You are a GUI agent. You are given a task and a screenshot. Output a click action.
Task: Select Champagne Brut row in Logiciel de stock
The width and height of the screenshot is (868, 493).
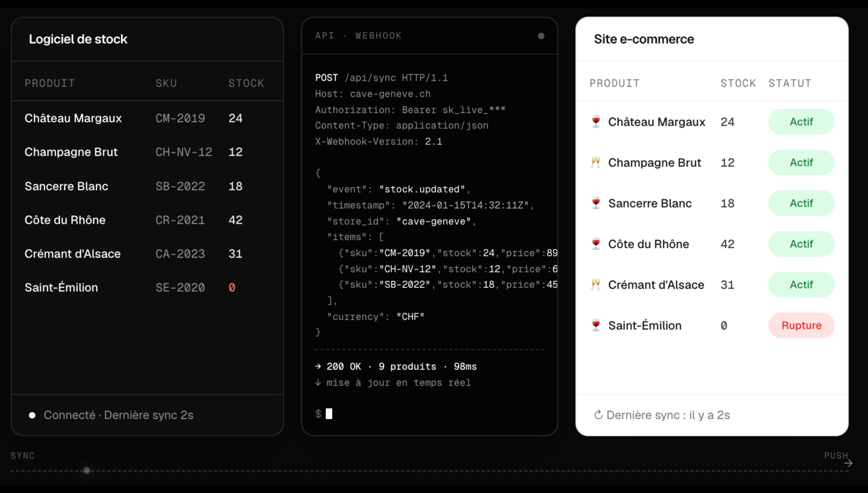147,152
